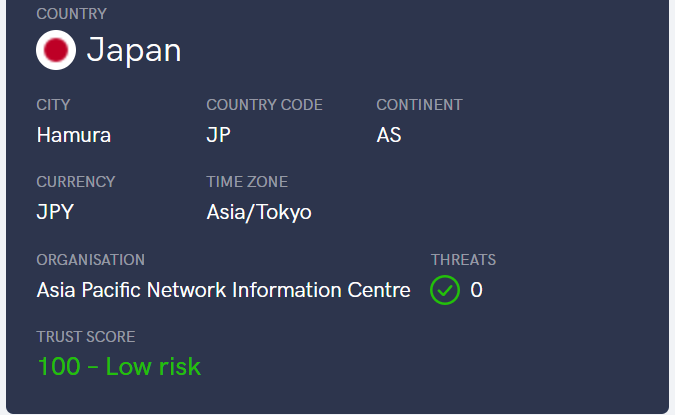Click the ORGANISATION label
Image resolution: width=675 pixels, height=415 pixels.
click(x=90, y=260)
